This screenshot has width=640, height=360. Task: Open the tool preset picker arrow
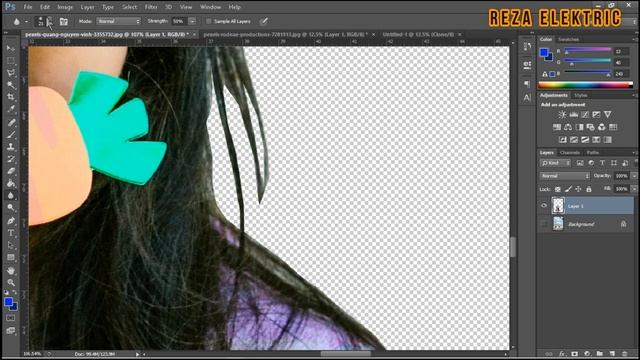pyautogui.click(x=27, y=22)
